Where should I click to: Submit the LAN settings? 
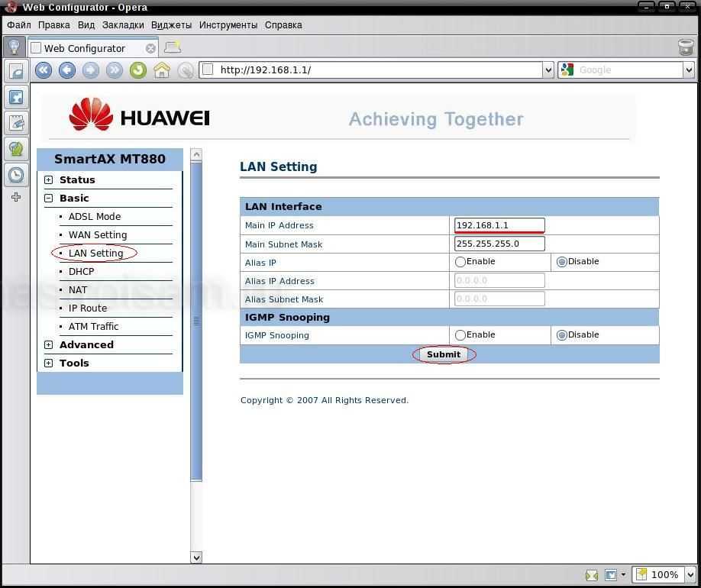pos(444,354)
